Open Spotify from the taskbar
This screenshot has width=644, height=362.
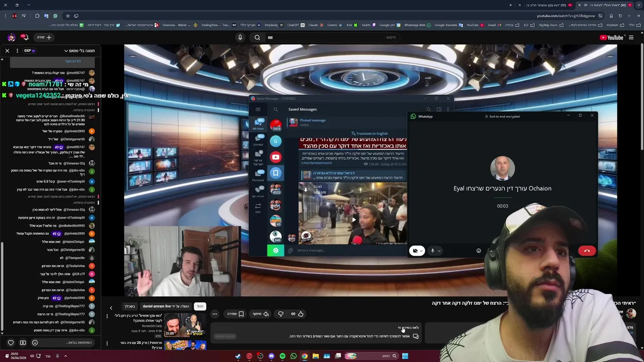click(282, 356)
